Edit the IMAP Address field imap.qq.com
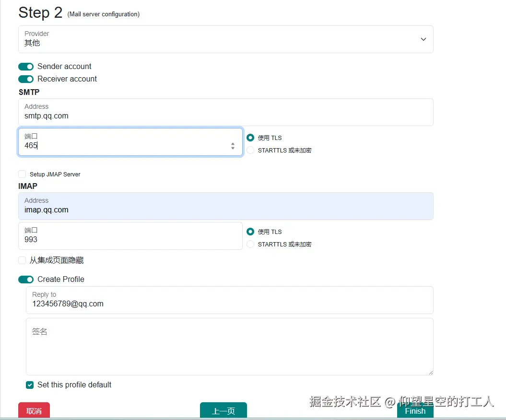Viewport: 506px width, 420px height. coord(225,206)
